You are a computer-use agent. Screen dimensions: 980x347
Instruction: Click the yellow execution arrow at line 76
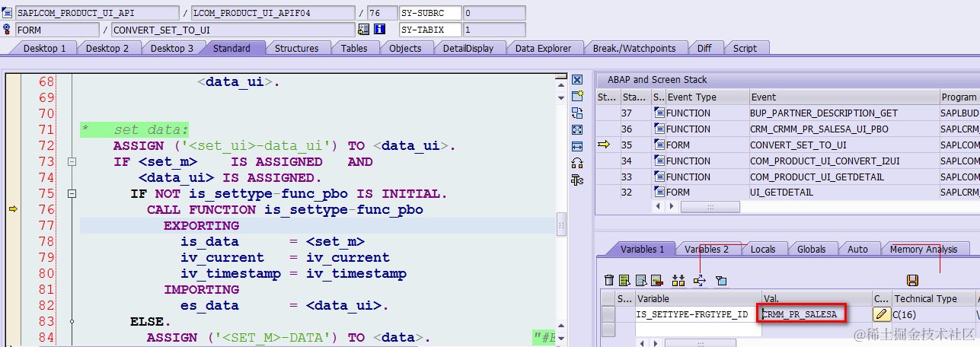[12, 209]
